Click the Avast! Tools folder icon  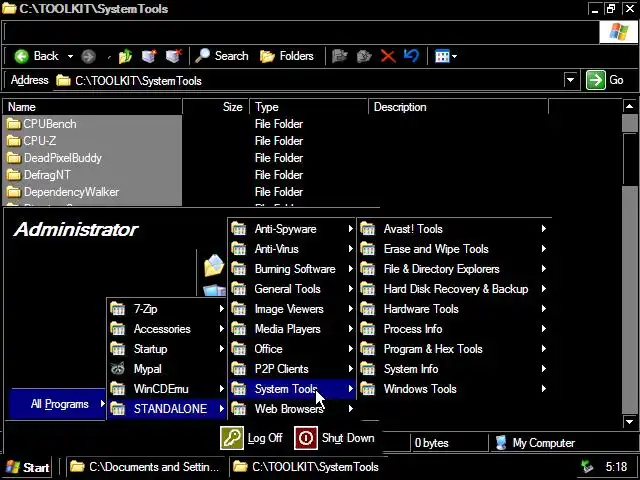(x=368, y=229)
